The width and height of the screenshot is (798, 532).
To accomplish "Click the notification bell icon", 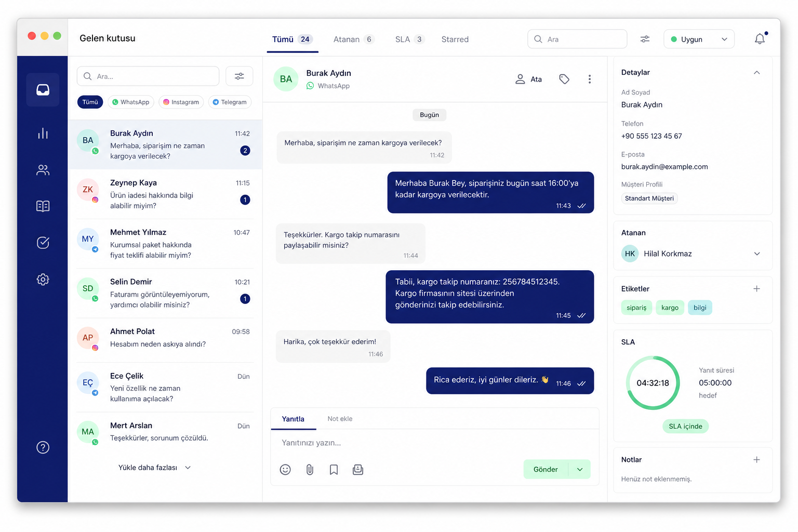I will coord(760,39).
